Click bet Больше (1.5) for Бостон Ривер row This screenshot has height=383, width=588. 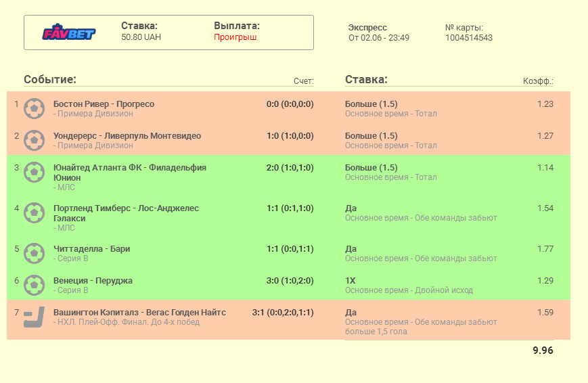(371, 104)
